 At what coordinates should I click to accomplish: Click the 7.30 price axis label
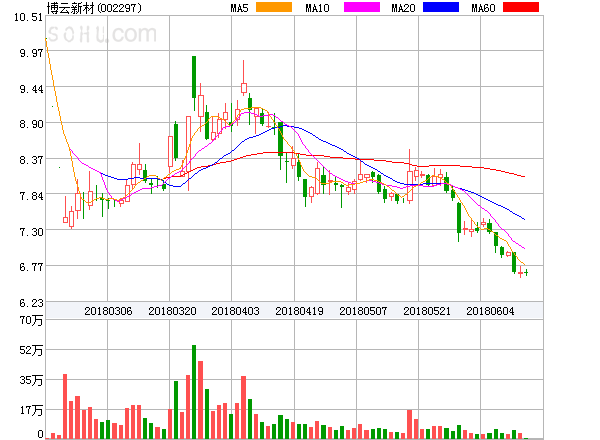[x=31, y=232]
